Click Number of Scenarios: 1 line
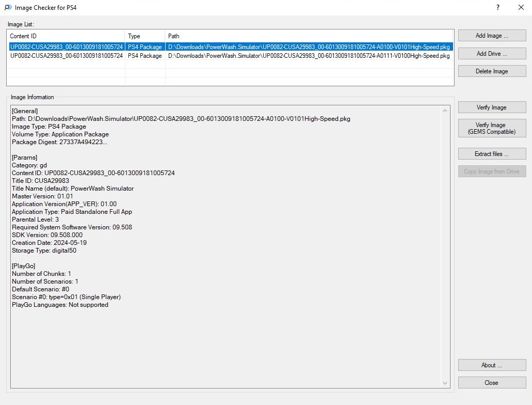The width and height of the screenshot is (532, 405). (45, 282)
